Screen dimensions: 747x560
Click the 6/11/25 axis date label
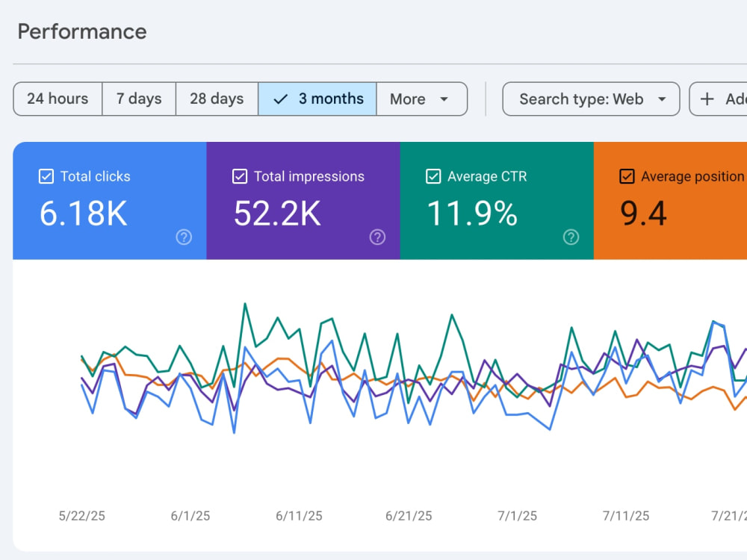click(x=300, y=516)
